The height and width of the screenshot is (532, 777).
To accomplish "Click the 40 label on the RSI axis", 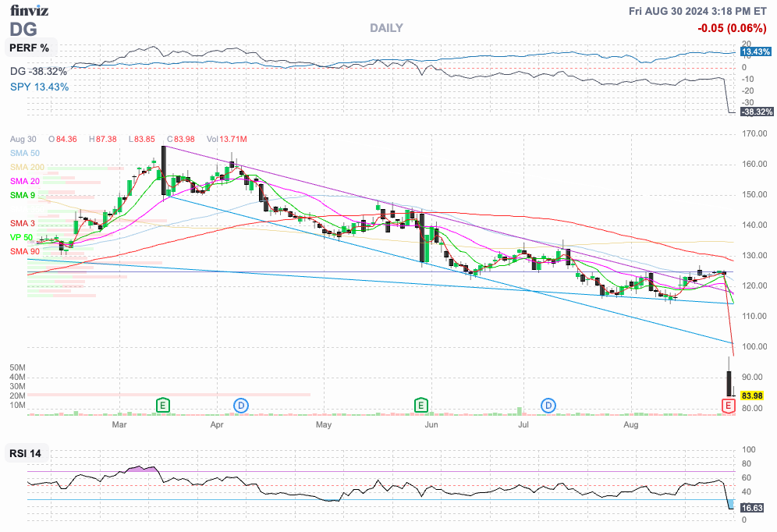I will pyautogui.click(x=747, y=492).
